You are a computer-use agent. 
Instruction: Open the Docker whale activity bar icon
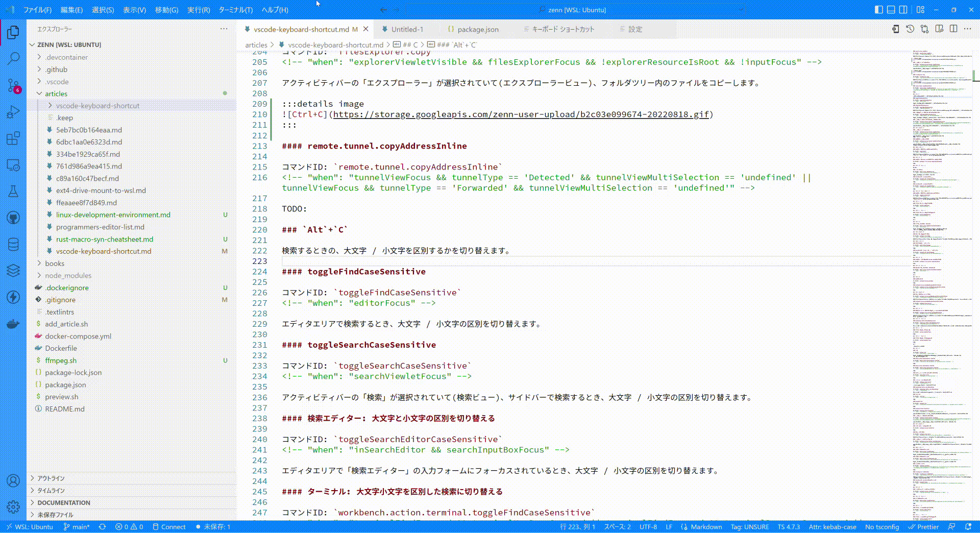click(13, 324)
